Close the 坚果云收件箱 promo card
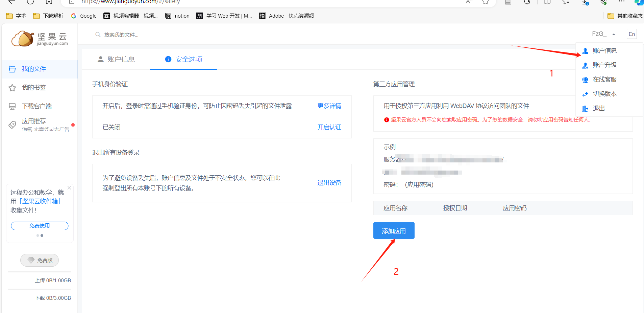 point(69,188)
